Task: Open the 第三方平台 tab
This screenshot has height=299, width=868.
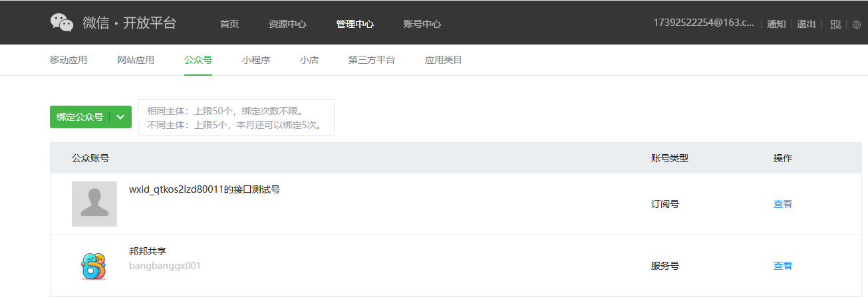Action: [372, 60]
